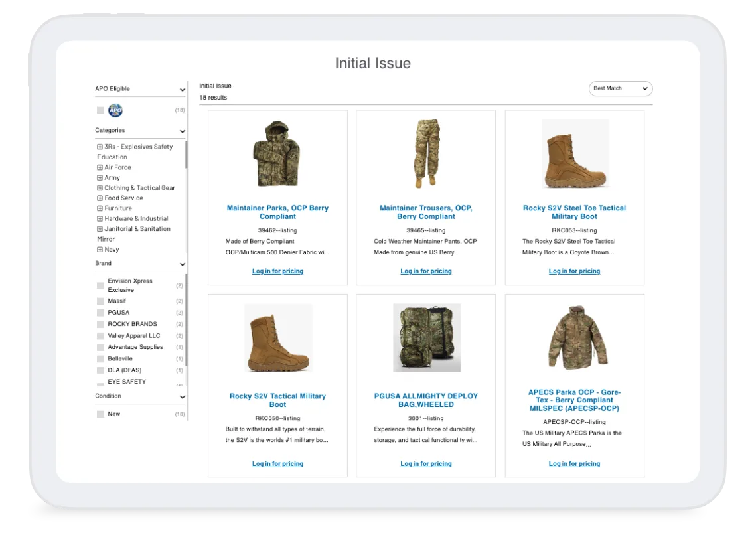Screen dimensions: 756x533
Task: Check the PGUSA brand filter
Action: coord(100,313)
